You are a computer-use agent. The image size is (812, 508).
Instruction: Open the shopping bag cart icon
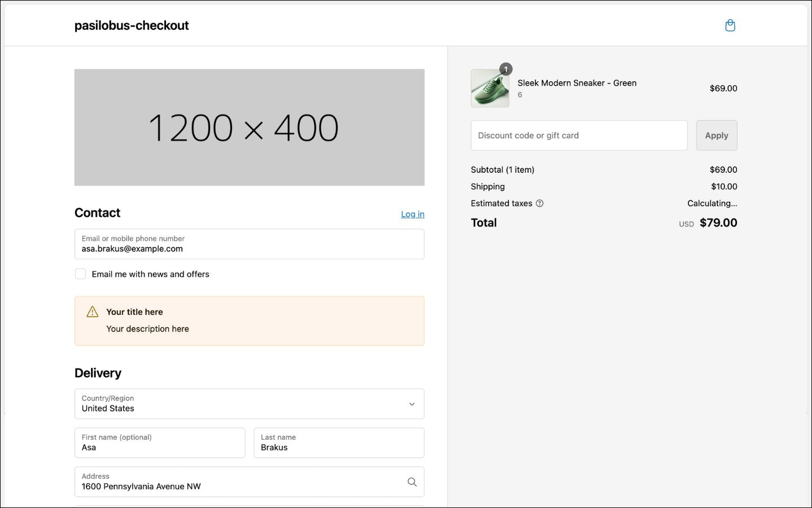(730, 25)
